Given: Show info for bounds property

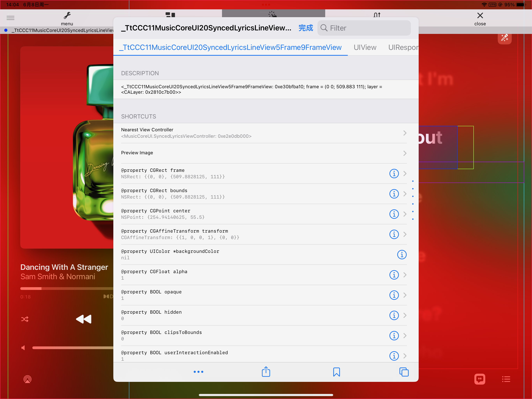Looking at the screenshot, I should click(394, 194).
